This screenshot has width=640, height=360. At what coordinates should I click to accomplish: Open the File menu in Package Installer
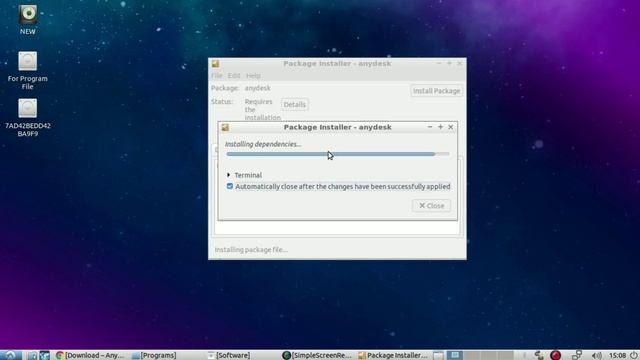pos(217,76)
